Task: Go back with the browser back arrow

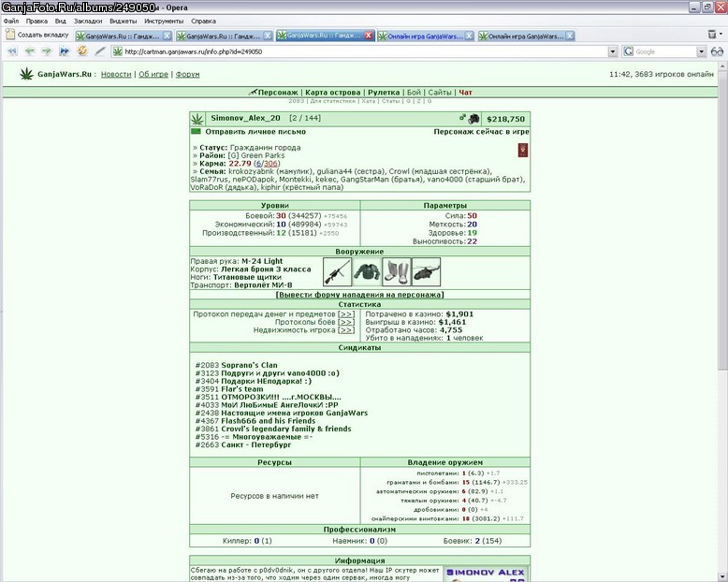Action: 30,51
